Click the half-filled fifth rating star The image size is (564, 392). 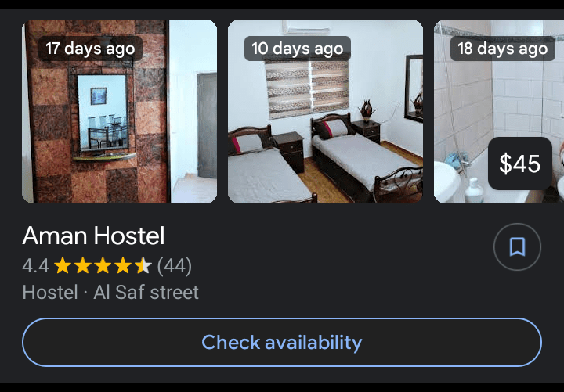tap(143, 265)
